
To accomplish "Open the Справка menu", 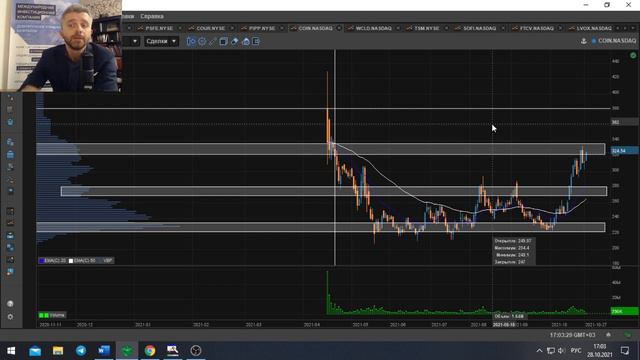I will tap(152, 16).
